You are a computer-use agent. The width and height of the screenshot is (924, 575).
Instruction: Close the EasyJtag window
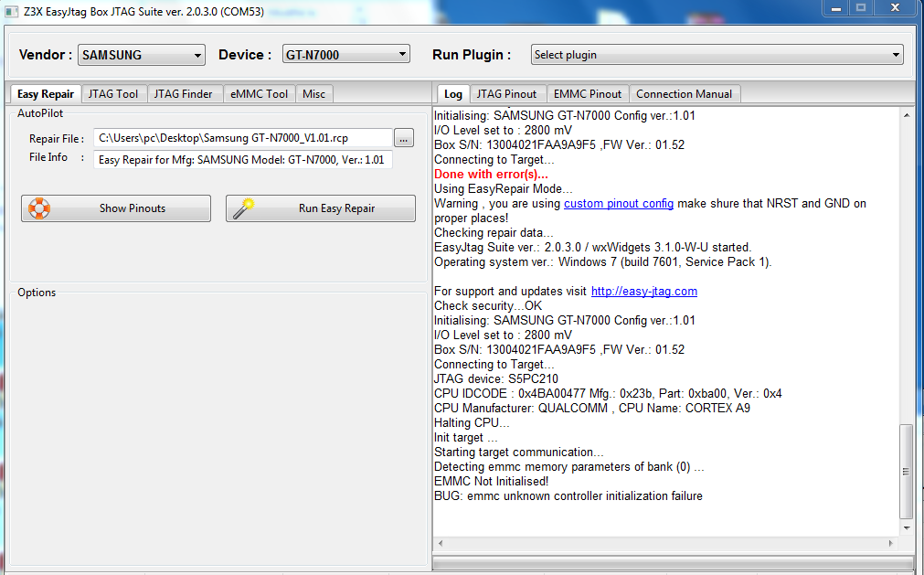click(895, 8)
